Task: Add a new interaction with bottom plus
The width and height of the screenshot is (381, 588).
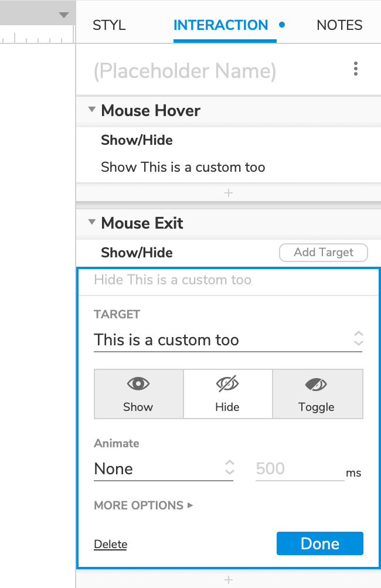Action: 229,579
